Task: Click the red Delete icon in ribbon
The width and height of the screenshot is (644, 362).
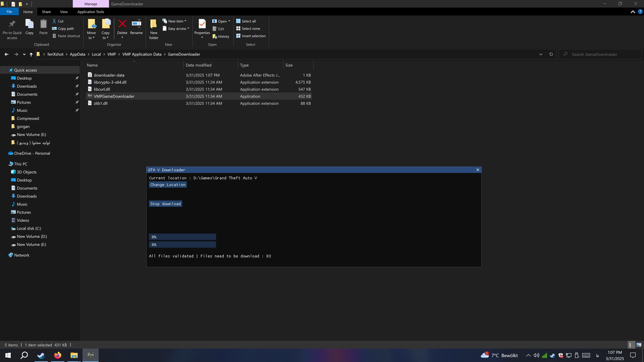Action: click(122, 24)
